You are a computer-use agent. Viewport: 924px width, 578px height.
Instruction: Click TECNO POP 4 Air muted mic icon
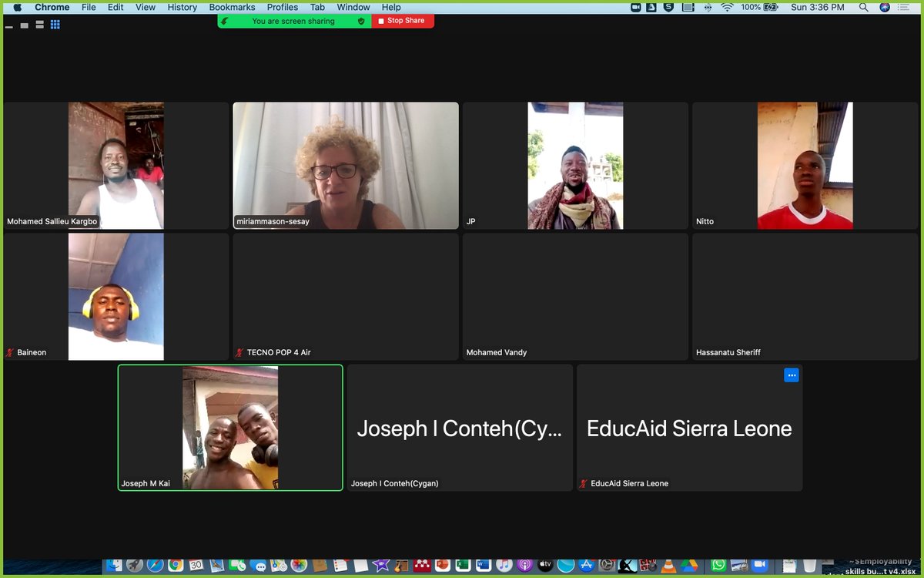(x=239, y=352)
